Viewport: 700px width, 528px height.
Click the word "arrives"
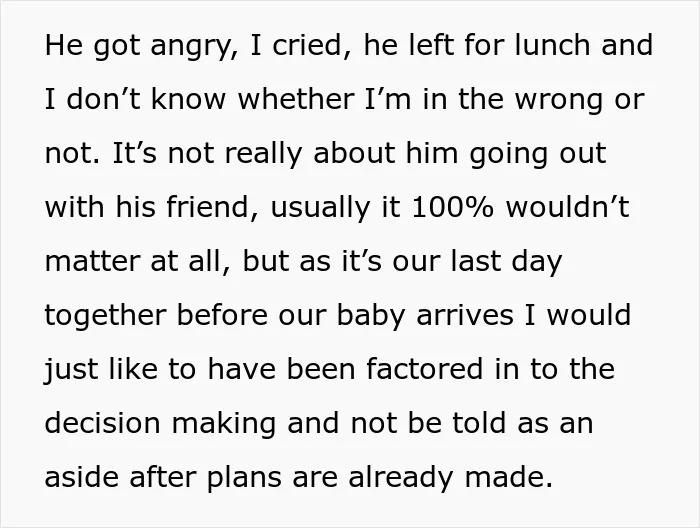point(465,316)
